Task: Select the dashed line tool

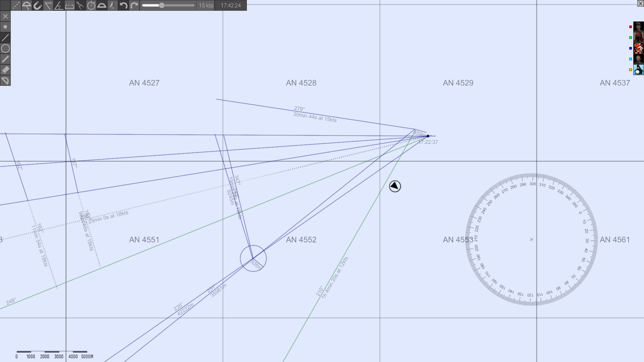Action: tap(16, 5)
